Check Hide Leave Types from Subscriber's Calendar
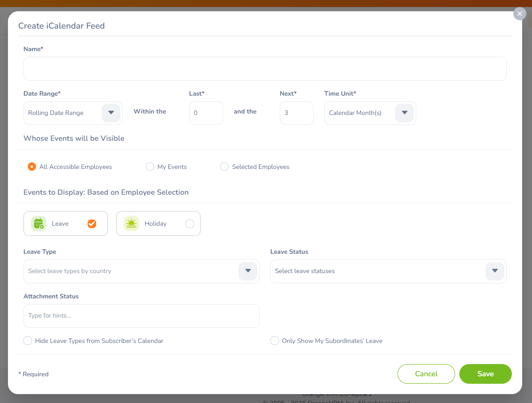 [28, 341]
